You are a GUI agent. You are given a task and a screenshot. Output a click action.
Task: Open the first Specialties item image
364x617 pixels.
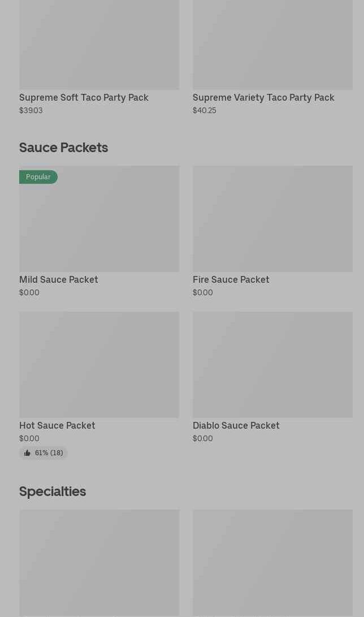click(x=99, y=563)
